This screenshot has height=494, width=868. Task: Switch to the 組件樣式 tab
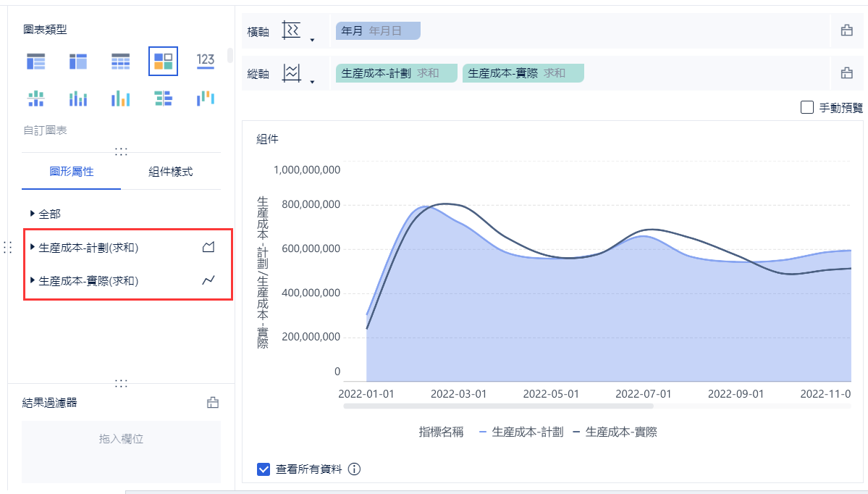click(x=171, y=172)
